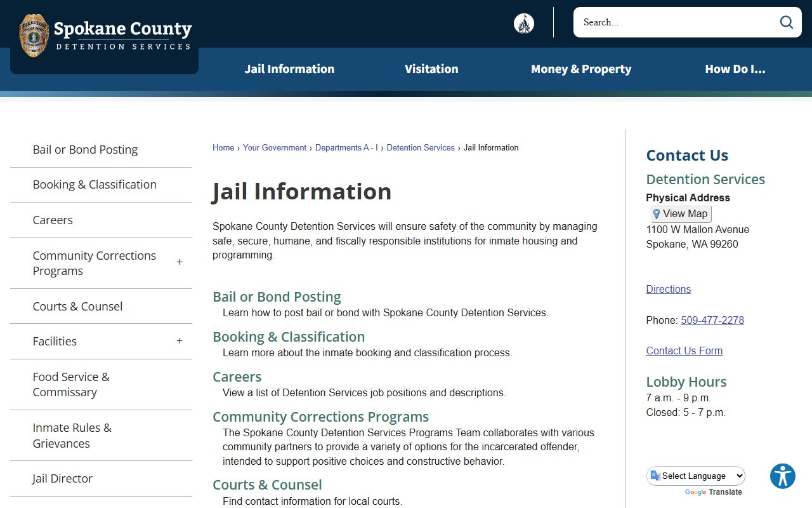The width and height of the screenshot is (812, 508).
Task: Call phone number 509-477-2278 link
Action: (712, 321)
